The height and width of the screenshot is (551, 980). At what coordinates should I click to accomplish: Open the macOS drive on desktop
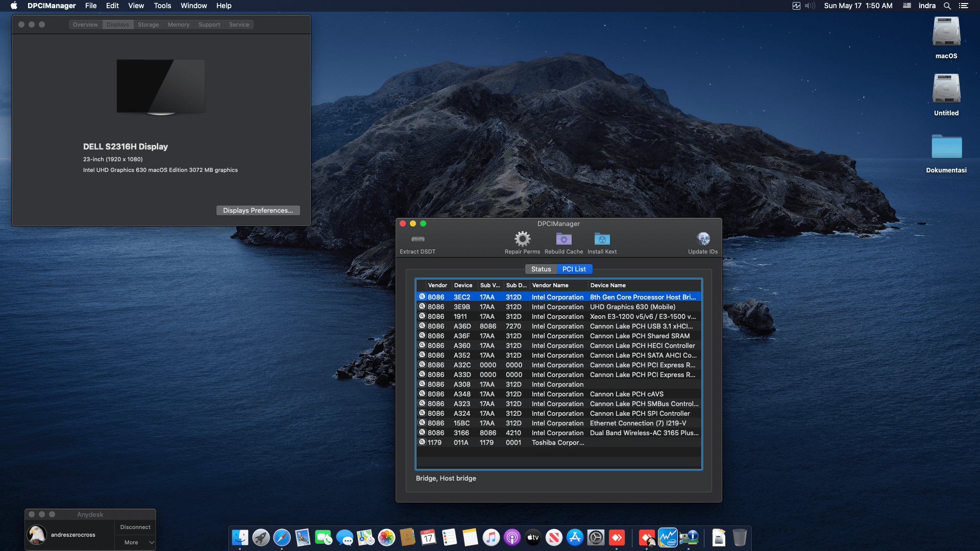click(946, 32)
